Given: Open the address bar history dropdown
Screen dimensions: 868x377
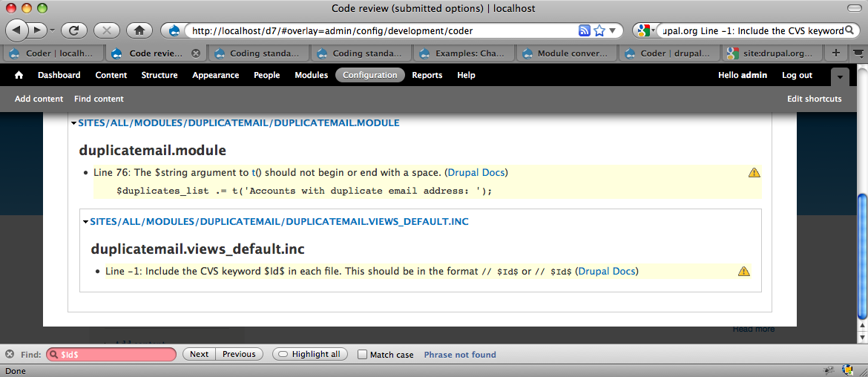Looking at the screenshot, I should tap(613, 31).
